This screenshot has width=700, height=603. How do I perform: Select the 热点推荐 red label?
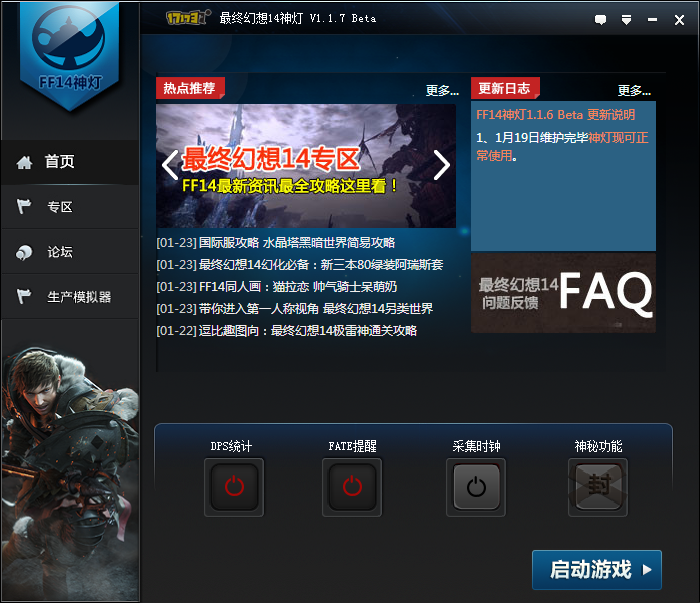pyautogui.click(x=190, y=88)
